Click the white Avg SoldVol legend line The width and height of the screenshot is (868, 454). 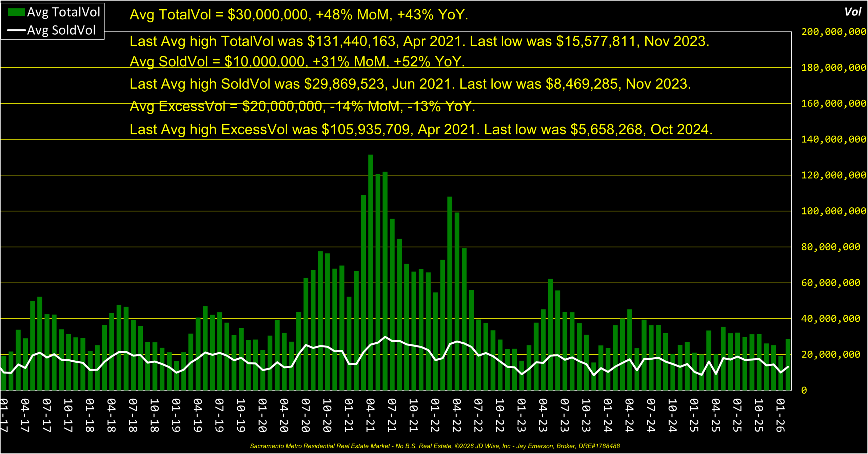pos(16,31)
